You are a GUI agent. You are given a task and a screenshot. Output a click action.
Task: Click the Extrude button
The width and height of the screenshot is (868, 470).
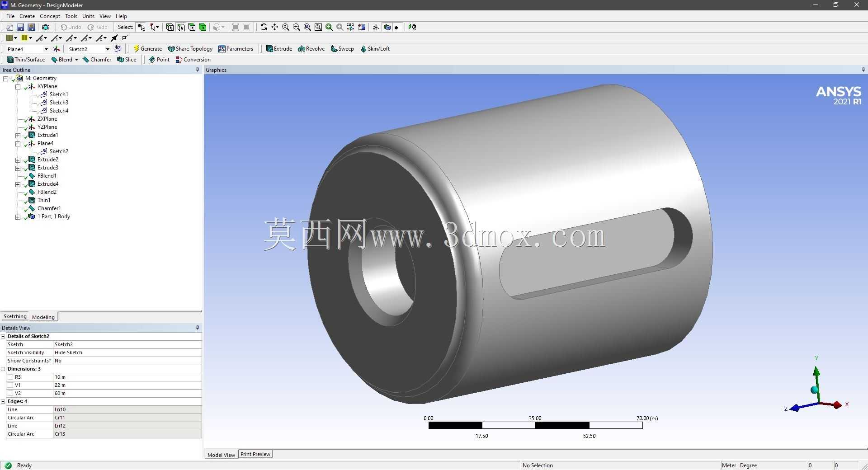pyautogui.click(x=279, y=49)
